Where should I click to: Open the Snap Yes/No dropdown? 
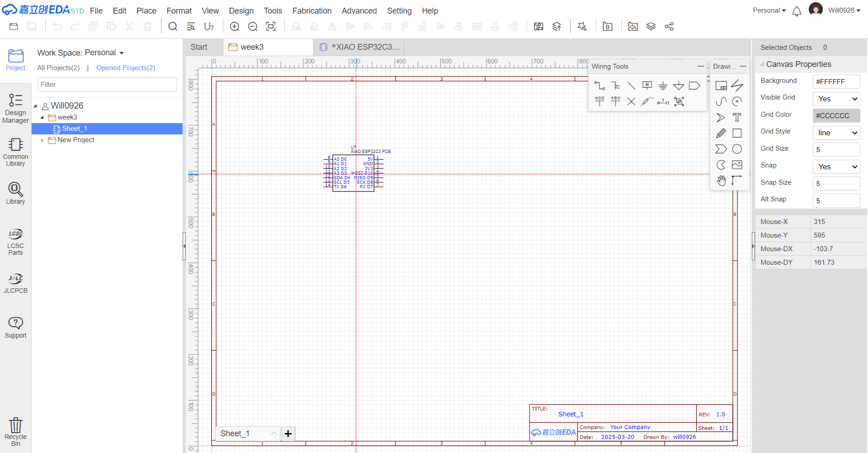click(836, 167)
